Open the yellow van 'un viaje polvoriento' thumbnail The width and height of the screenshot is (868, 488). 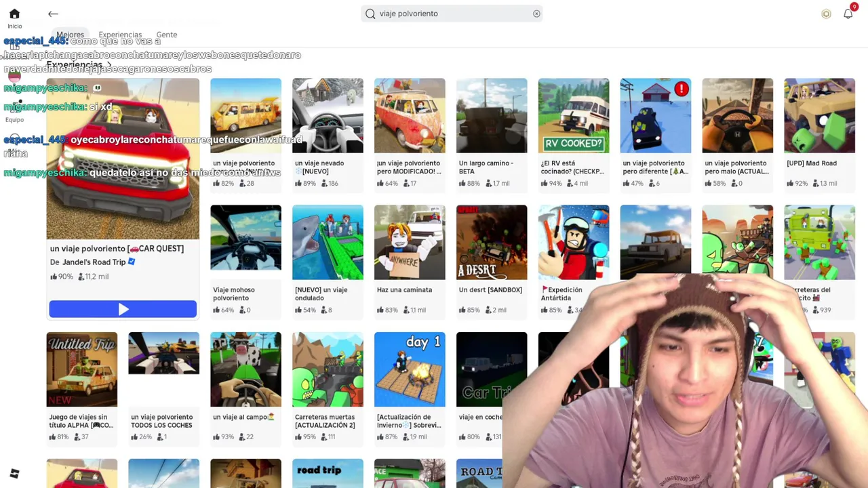coord(245,115)
